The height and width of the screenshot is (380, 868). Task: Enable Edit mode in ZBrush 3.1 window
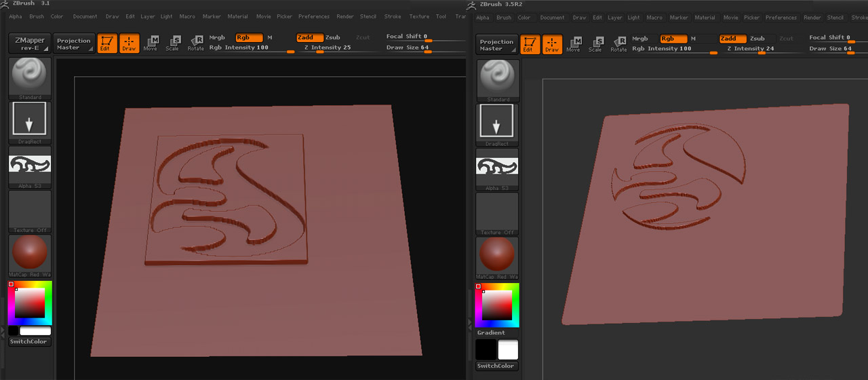(x=107, y=43)
